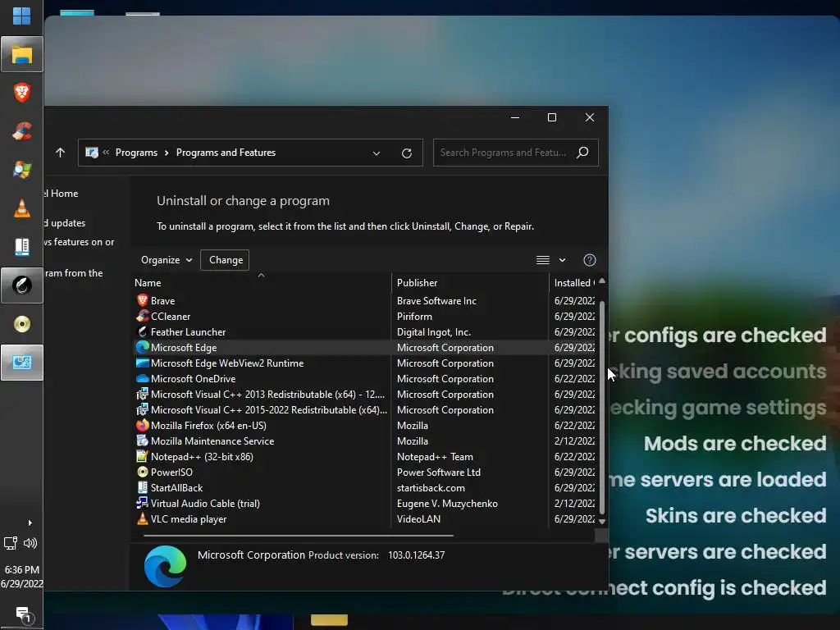
Task: Select the Control Panel taskbar icon
Action: [x=22, y=363]
